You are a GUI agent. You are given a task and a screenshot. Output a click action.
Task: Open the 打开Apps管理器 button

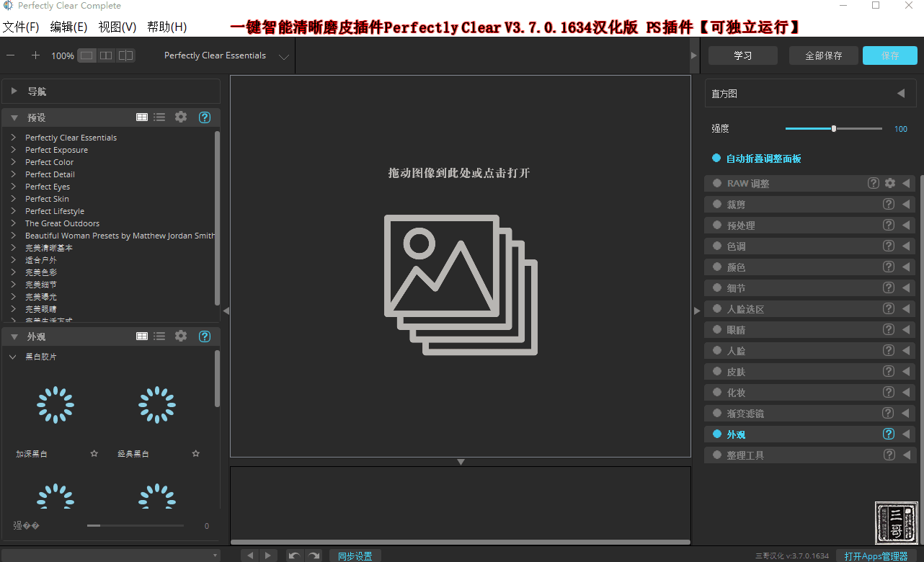(x=876, y=556)
